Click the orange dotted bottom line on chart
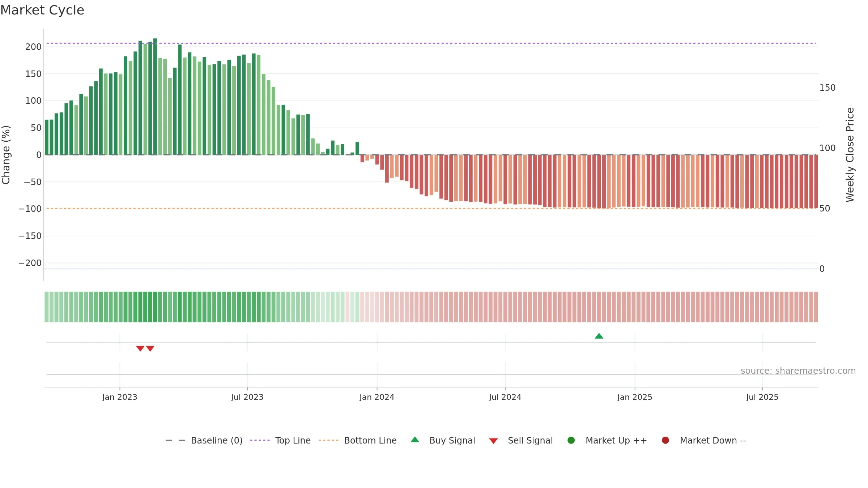The width and height of the screenshot is (868, 488). [431, 209]
